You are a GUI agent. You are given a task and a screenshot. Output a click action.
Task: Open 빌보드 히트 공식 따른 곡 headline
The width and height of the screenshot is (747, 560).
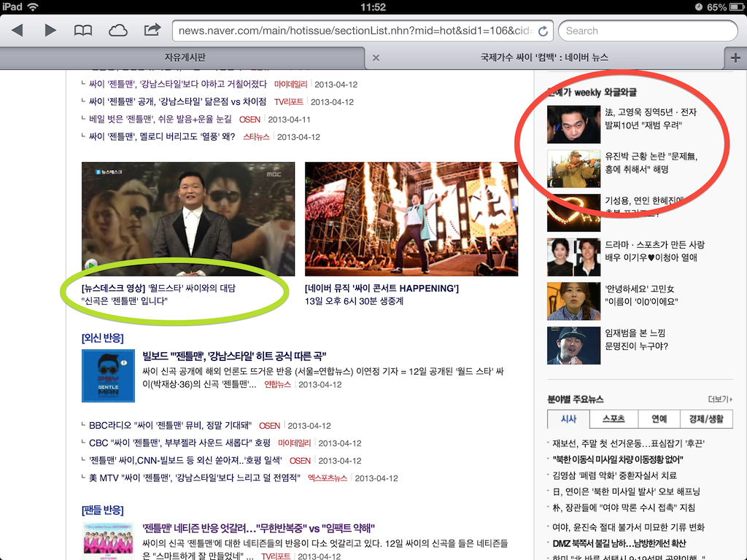[x=234, y=356]
